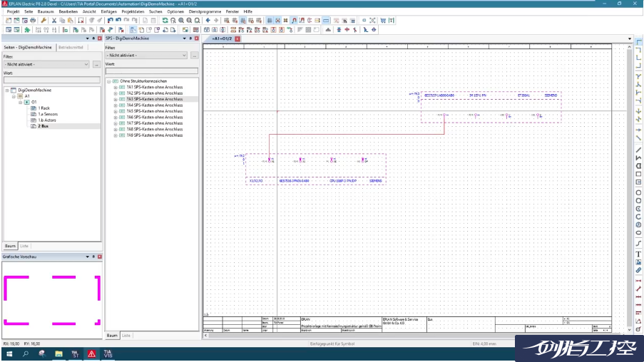Toggle the grid display toolbar button

click(x=271, y=21)
